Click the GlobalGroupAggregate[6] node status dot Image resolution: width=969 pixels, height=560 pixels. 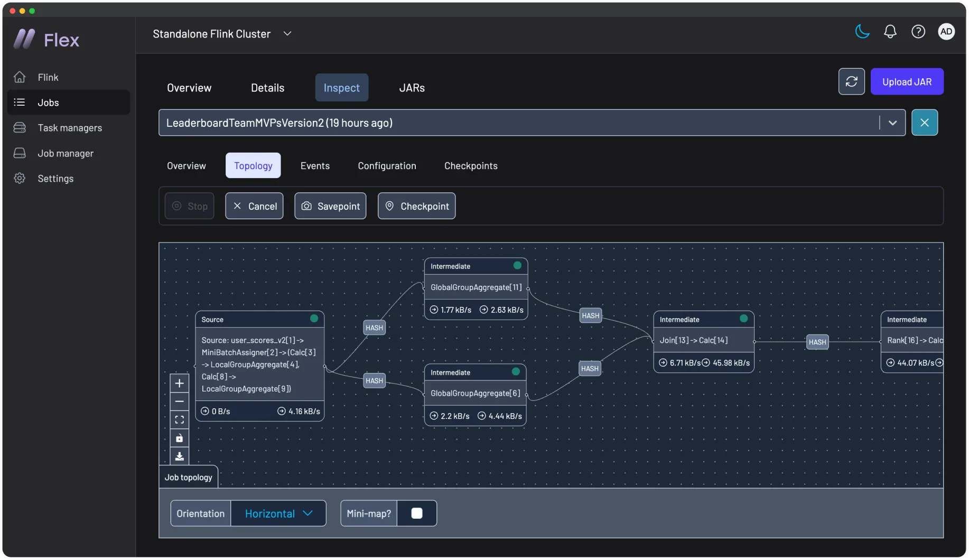(x=516, y=371)
